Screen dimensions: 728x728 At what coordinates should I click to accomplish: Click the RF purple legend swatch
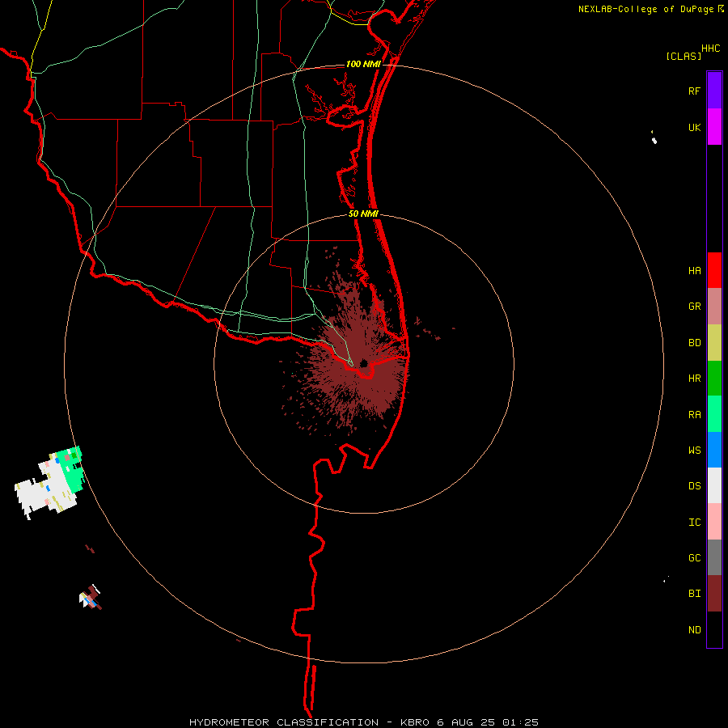714,91
